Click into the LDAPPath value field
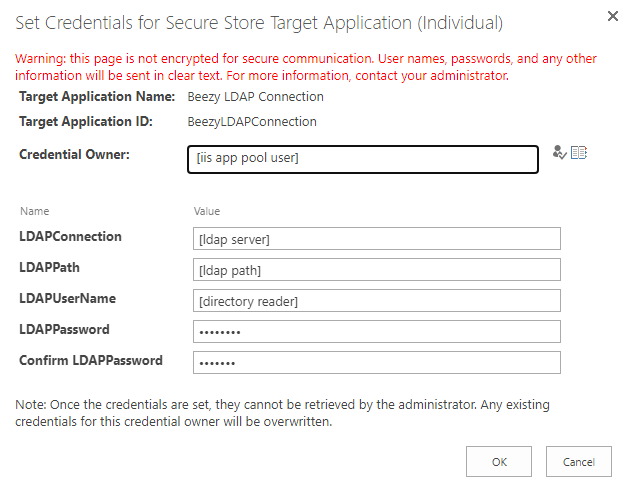 tap(377, 270)
